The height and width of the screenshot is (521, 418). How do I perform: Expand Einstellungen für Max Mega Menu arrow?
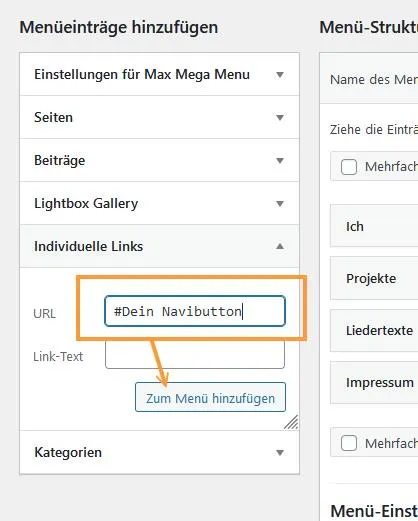click(280, 75)
